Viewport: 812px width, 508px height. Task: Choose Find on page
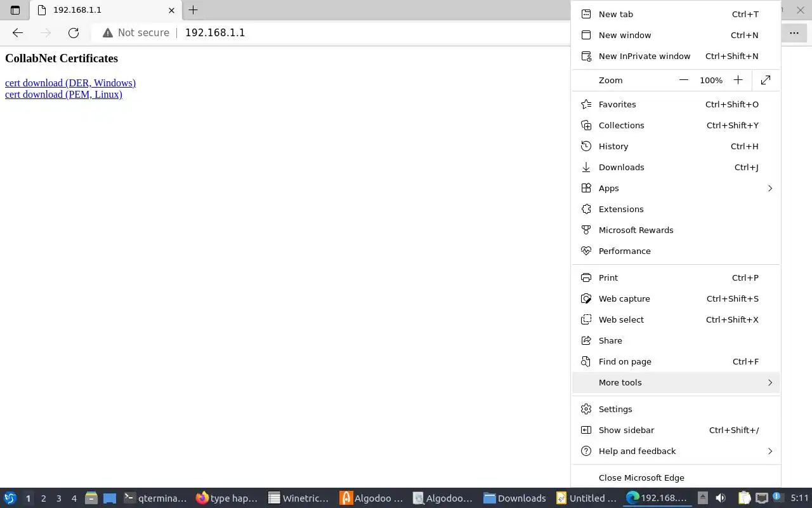[676, 361]
